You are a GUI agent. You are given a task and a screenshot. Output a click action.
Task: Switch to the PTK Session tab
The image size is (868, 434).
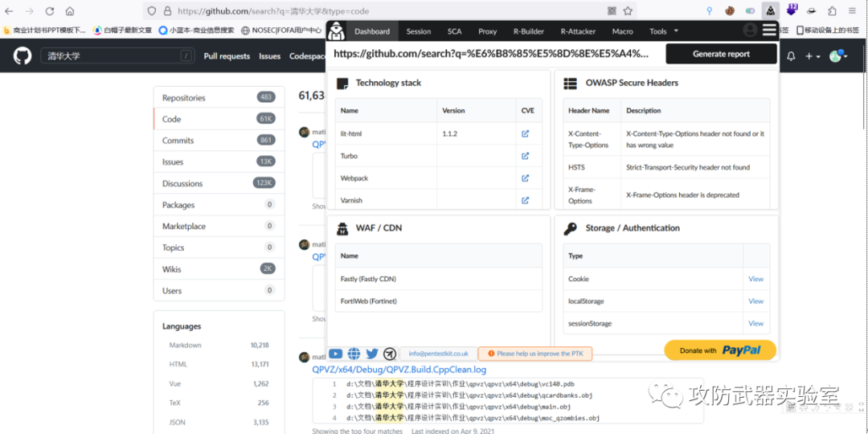pyautogui.click(x=419, y=31)
